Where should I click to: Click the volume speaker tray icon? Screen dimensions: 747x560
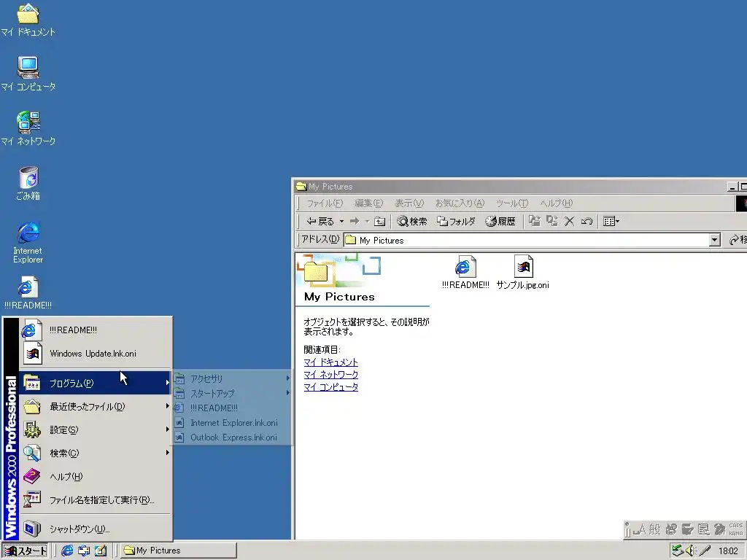pyautogui.click(x=691, y=551)
